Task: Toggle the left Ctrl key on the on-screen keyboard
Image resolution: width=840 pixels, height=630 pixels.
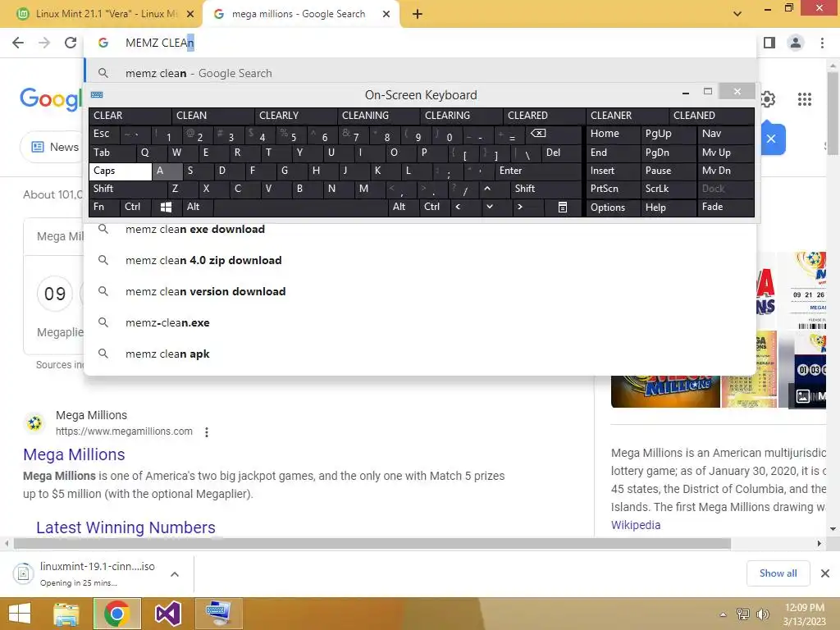Action: pyautogui.click(x=135, y=207)
